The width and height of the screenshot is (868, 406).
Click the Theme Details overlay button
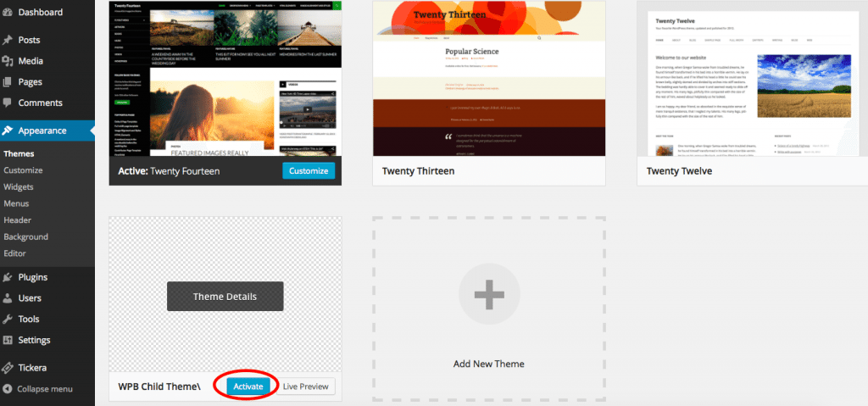click(225, 296)
